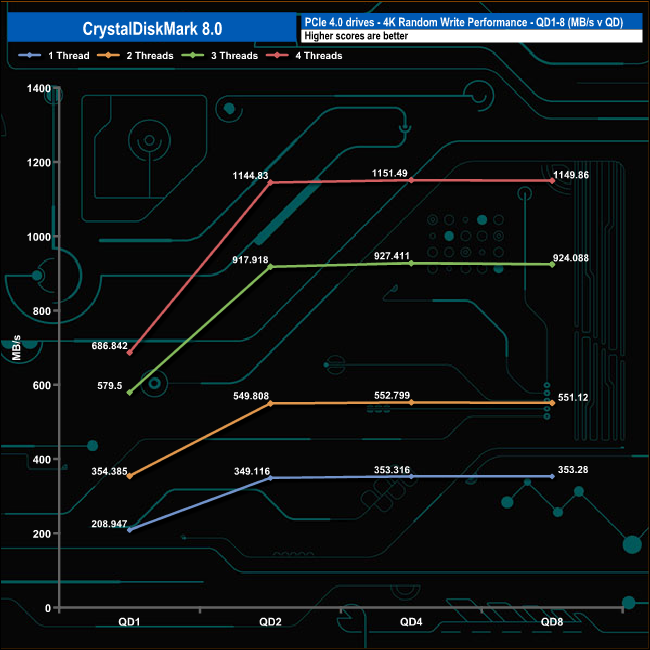This screenshot has height=650, width=650.
Task: Click the red 4 Threads point at QD4
Action: tap(411, 180)
